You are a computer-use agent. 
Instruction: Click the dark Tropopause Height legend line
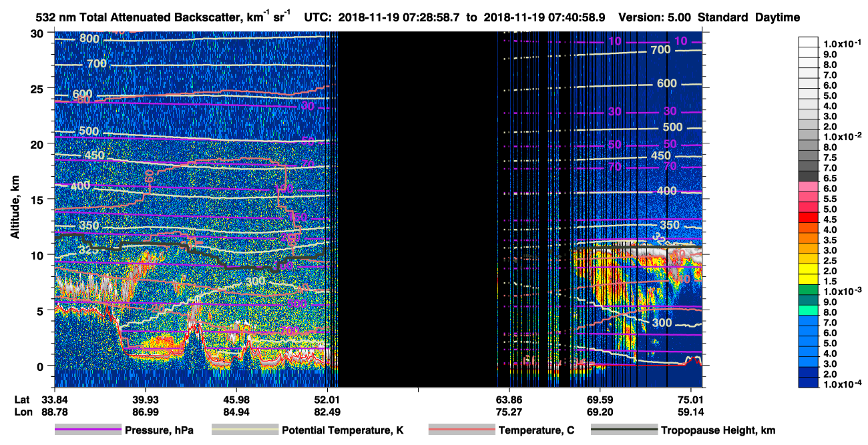(624, 430)
